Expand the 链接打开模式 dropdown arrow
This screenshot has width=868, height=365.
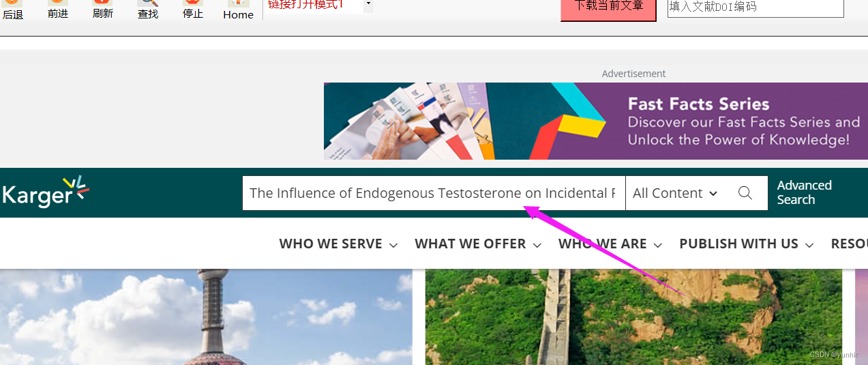click(368, 5)
